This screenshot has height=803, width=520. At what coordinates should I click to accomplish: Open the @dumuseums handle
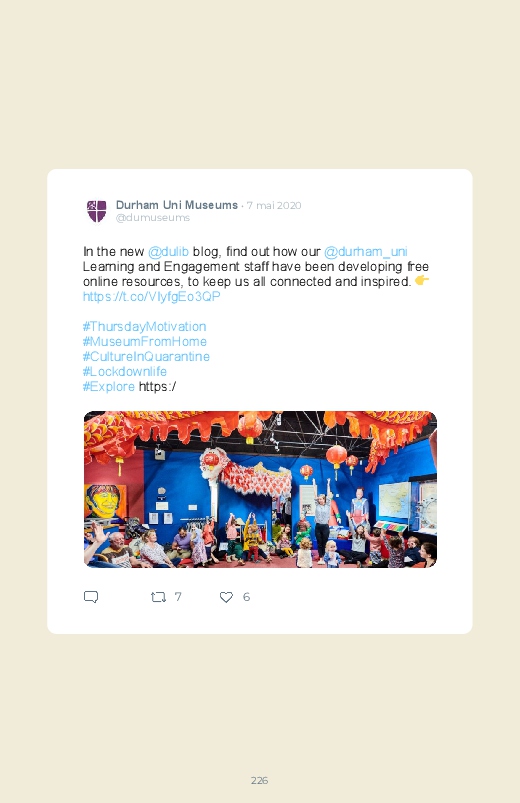click(153, 218)
